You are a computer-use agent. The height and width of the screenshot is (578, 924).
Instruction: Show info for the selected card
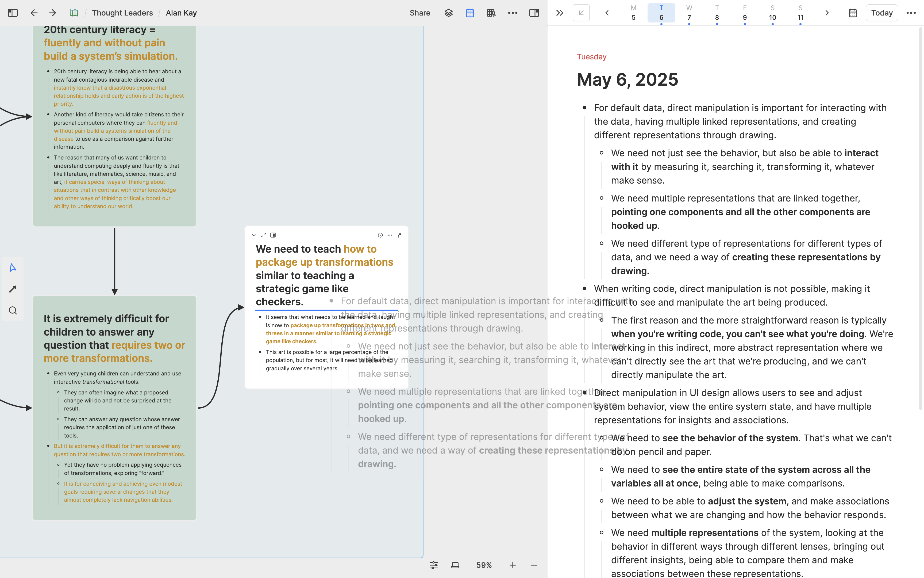coord(380,235)
